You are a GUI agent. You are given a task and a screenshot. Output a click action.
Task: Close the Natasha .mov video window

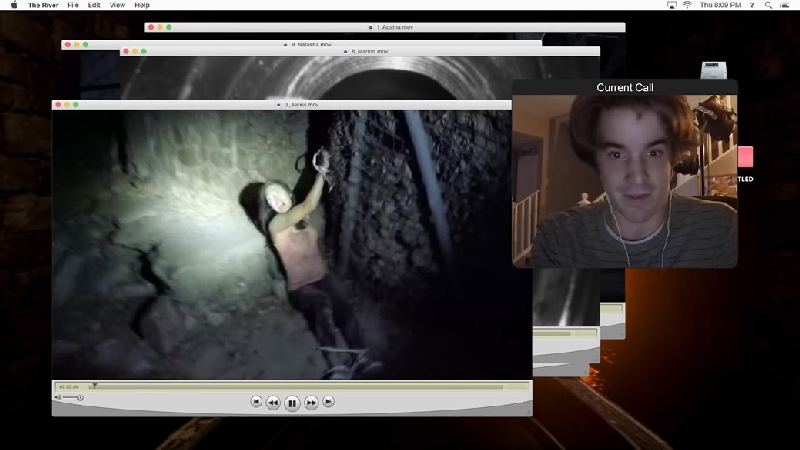tap(67, 45)
